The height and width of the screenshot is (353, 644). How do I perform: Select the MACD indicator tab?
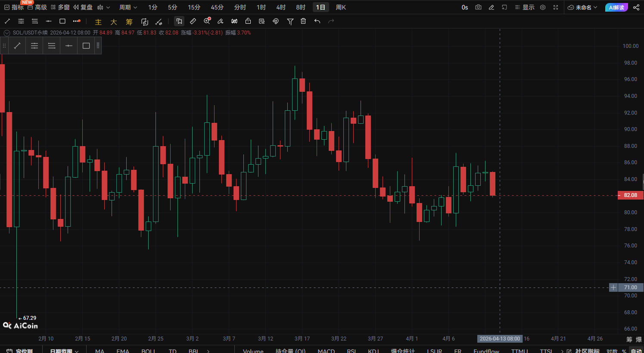point(326,351)
